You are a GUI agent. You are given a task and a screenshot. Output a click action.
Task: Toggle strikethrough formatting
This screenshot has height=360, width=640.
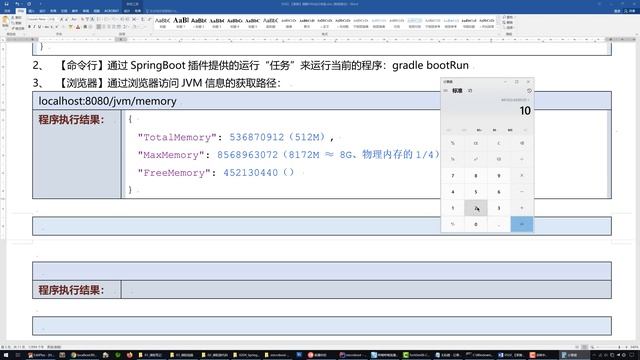(47, 27)
